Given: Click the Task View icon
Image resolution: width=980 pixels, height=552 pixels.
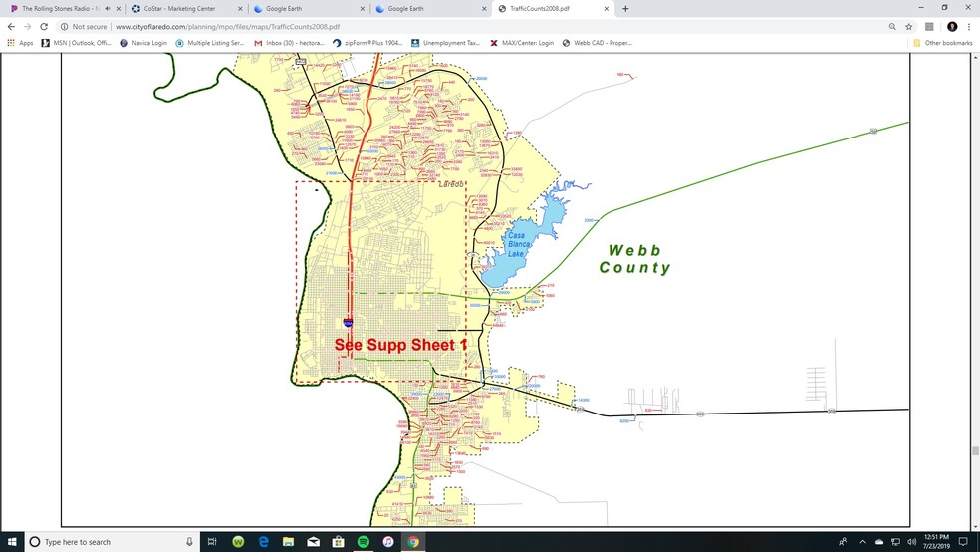Looking at the screenshot, I should (x=212, y=542).
